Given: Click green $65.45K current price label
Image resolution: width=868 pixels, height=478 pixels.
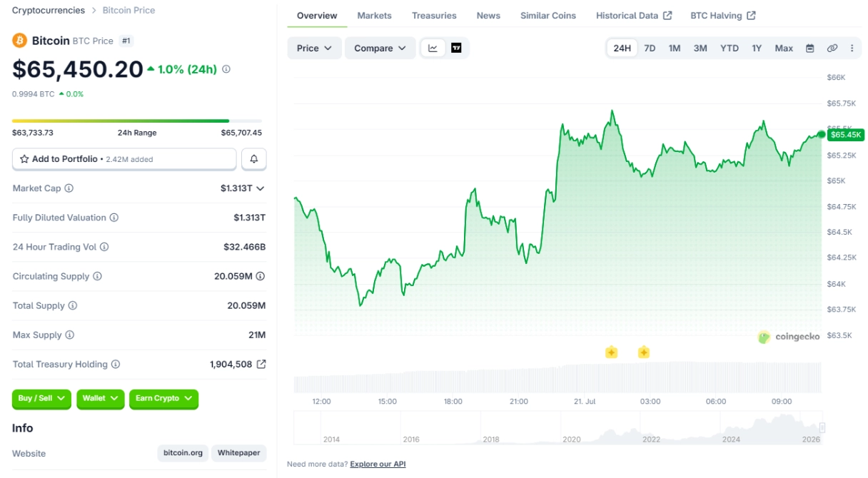Looking at the screenshot, I should (x=846, y=134).
